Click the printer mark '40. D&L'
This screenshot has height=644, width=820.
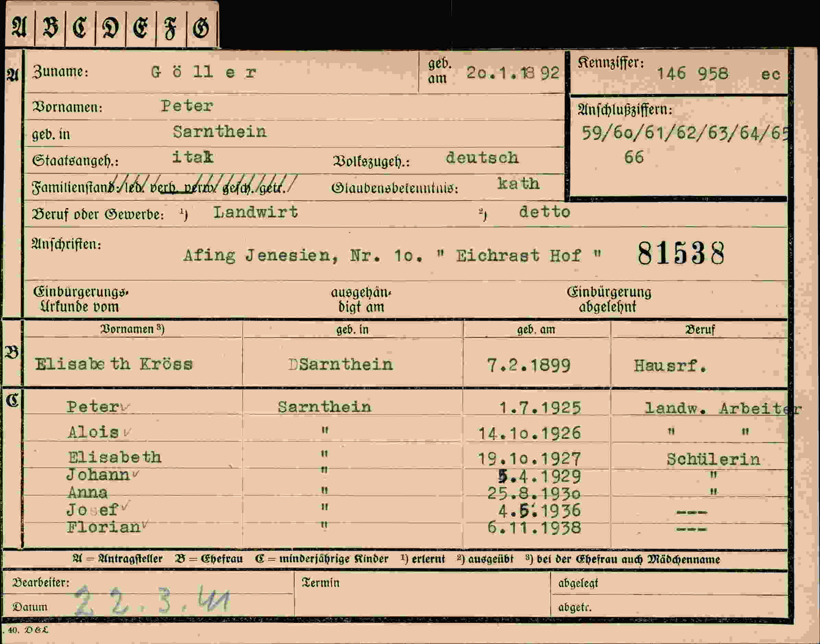coord(28,630)
